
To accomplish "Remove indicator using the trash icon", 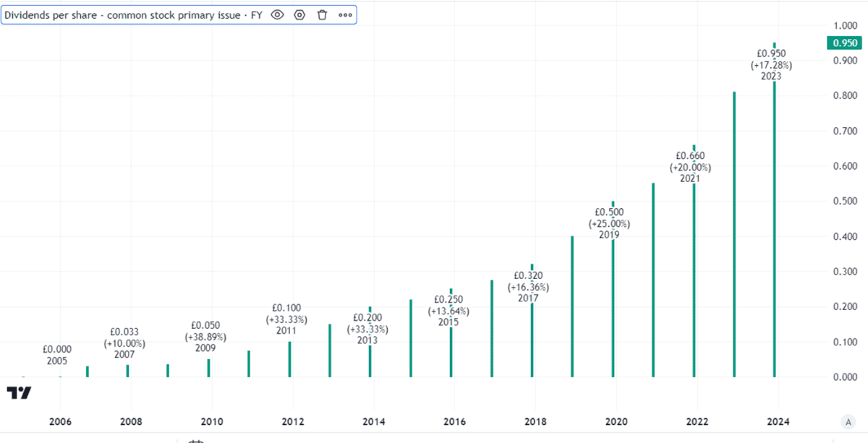I will point(323,14).
